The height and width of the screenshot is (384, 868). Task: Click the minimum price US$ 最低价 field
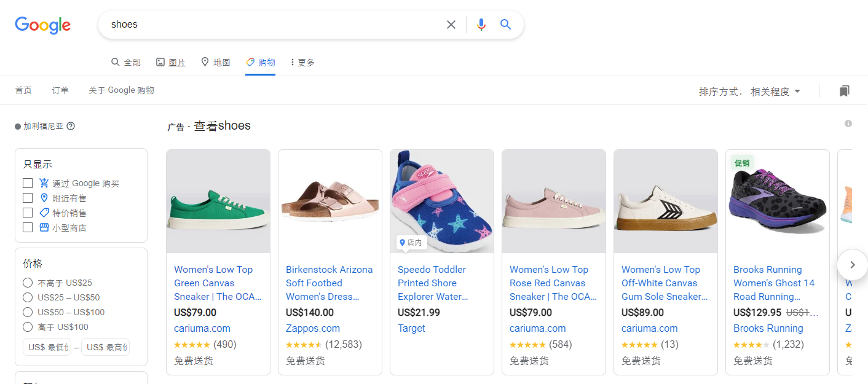(47, 347)
